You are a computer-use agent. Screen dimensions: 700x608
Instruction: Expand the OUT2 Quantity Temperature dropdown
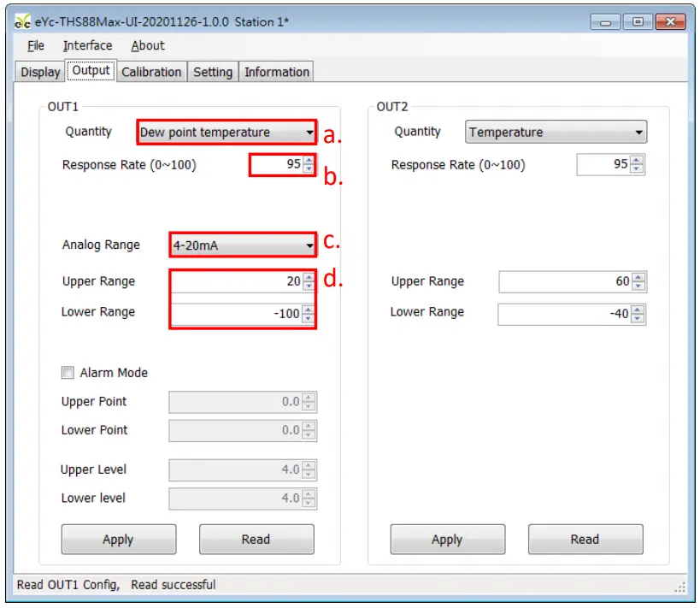click(556, 133)
